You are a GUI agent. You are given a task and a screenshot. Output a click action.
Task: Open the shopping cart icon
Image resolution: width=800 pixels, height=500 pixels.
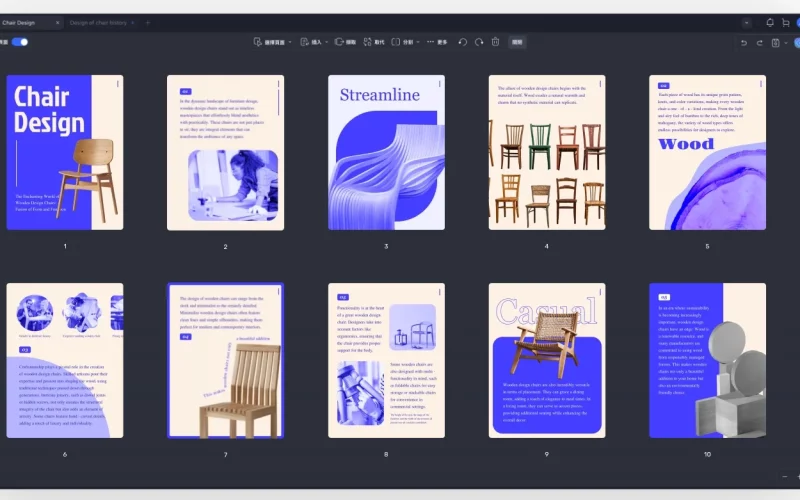(786, 22)
